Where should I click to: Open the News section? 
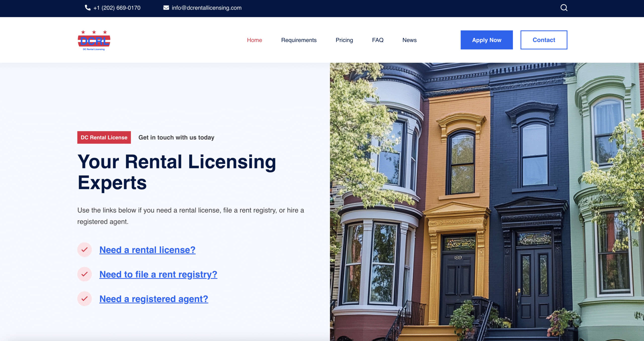click(x=409, y=40)
